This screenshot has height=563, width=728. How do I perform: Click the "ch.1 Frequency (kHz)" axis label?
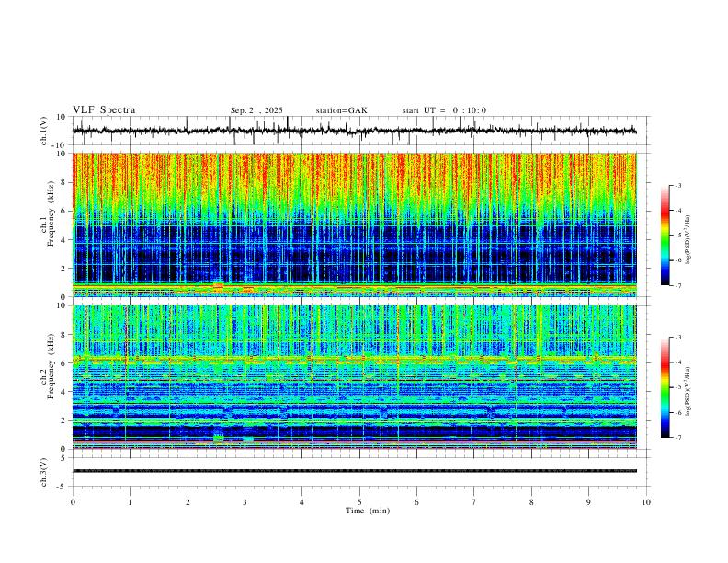tap(47, 214)
